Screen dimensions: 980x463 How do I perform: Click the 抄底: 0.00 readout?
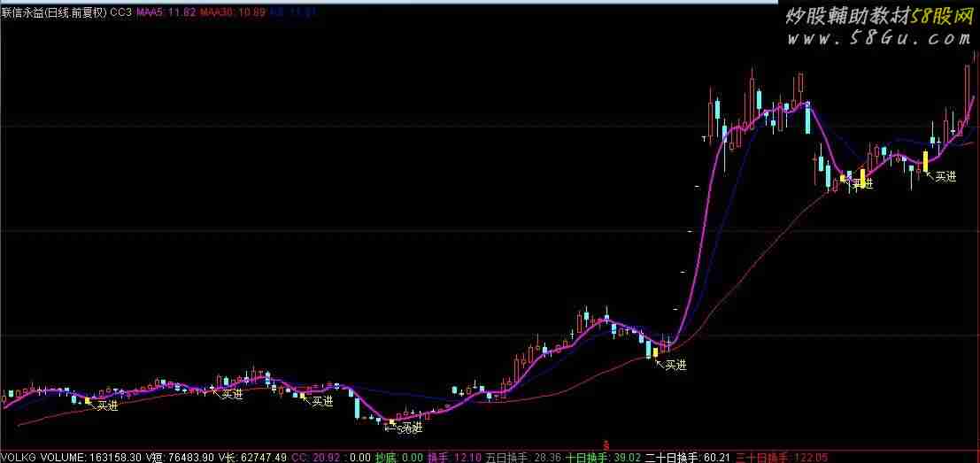point(398,458)
